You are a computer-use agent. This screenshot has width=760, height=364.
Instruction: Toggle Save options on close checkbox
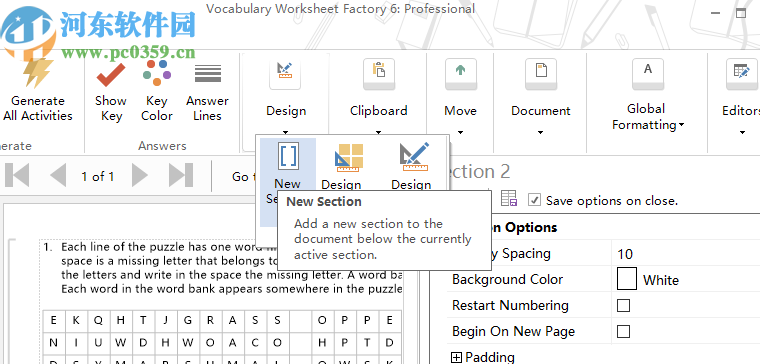pyautogui.click(x=534, y=200)
